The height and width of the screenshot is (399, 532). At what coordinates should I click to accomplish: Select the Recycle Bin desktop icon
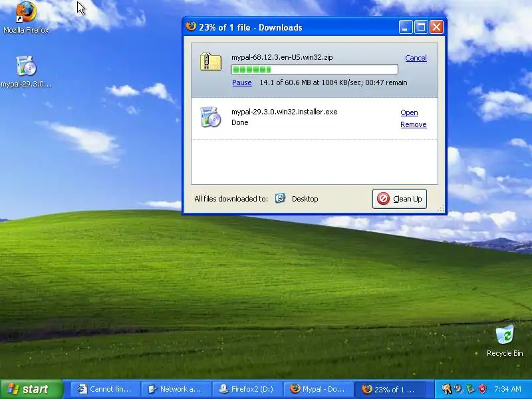pos(505,340)
